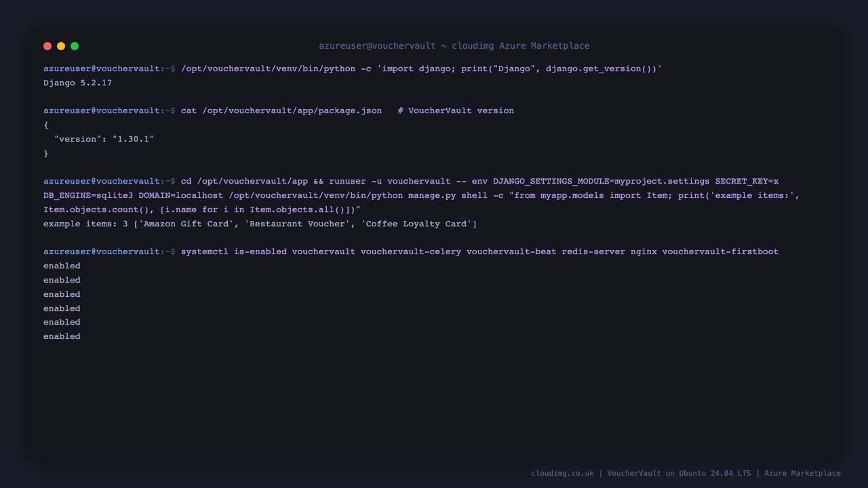Select 'Restaurant Voucher' in the output list
Viewport: 868px width, 488px height.
point(299,224)
